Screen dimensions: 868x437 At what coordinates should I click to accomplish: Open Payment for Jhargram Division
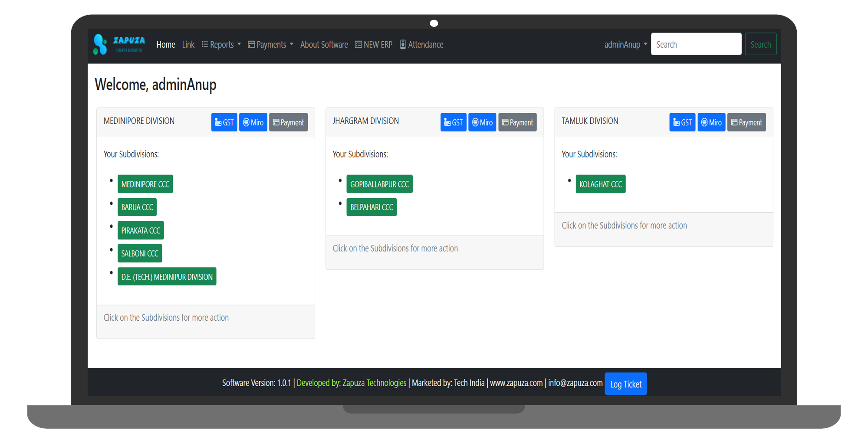(x=517, y=122)
